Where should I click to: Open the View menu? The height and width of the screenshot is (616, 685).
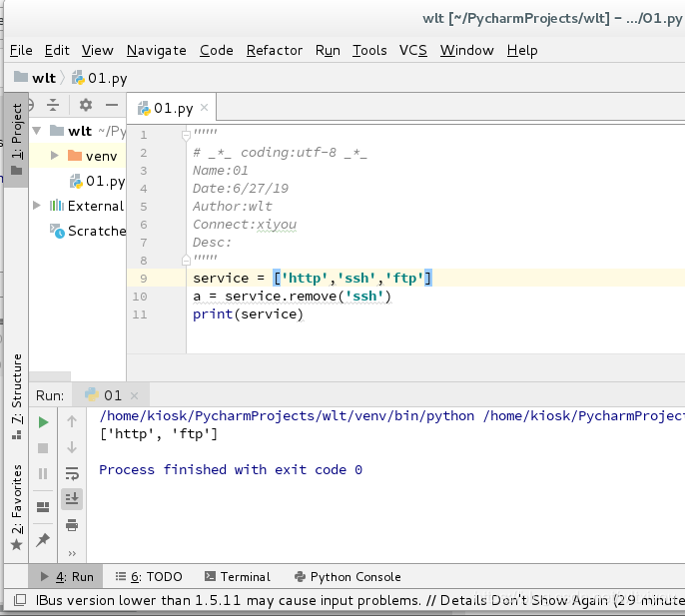(x=98, y=51)
